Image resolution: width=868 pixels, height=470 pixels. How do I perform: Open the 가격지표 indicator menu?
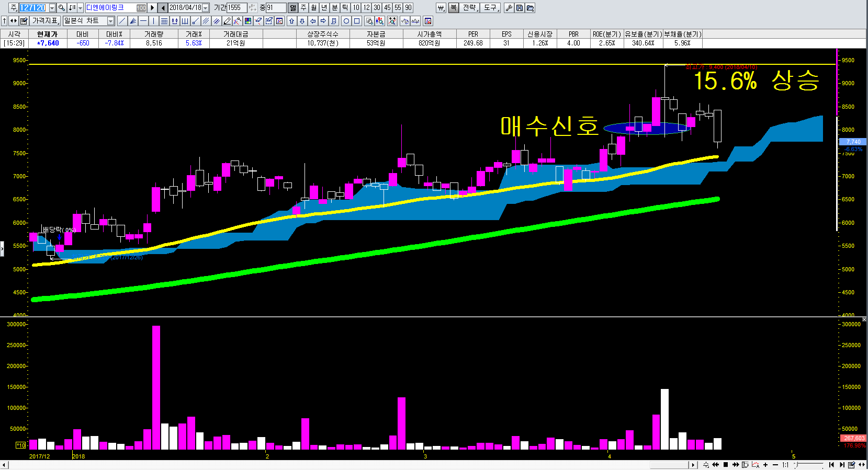(45, 21)
